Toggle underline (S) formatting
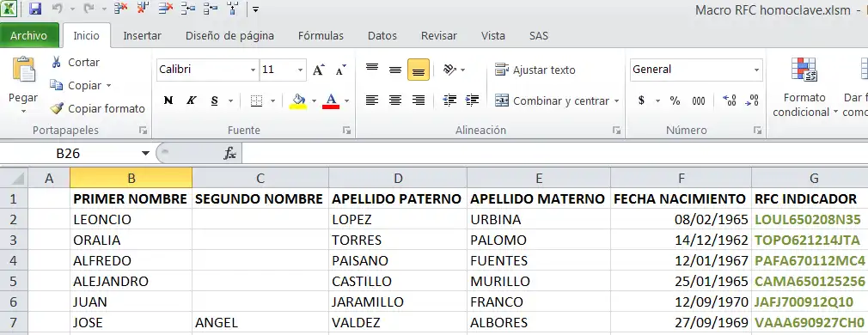Viewport: 868px width, 335px height. 214,100
